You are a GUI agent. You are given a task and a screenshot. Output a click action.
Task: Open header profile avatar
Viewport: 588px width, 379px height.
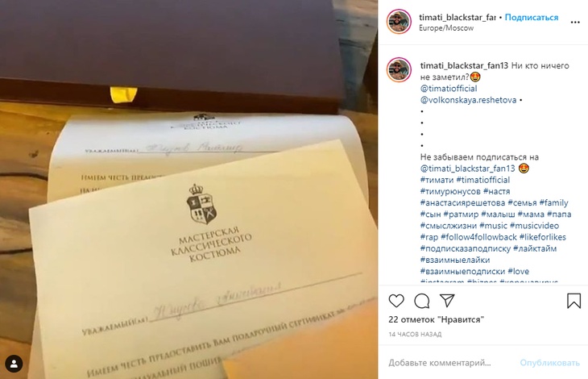click(399, 22)
